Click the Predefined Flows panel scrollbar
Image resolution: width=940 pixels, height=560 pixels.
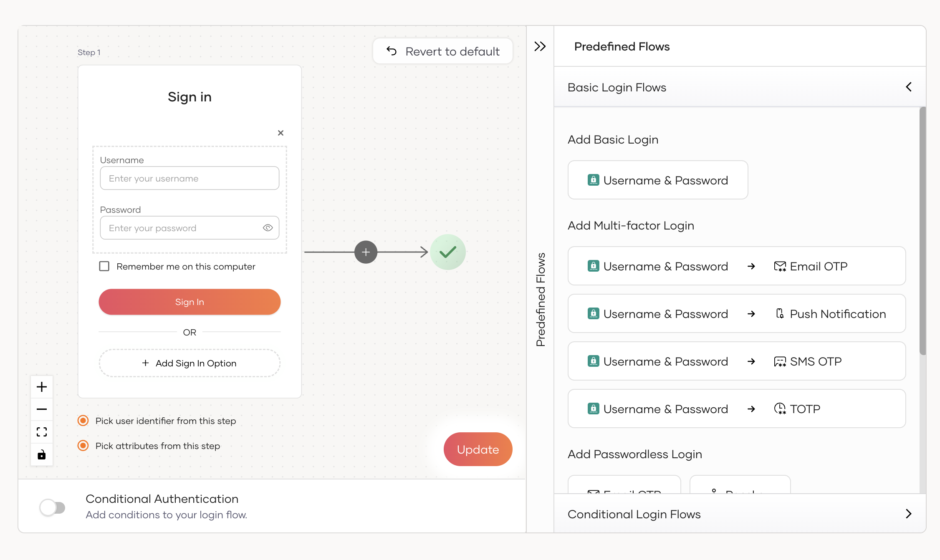(x=922, y=231)
